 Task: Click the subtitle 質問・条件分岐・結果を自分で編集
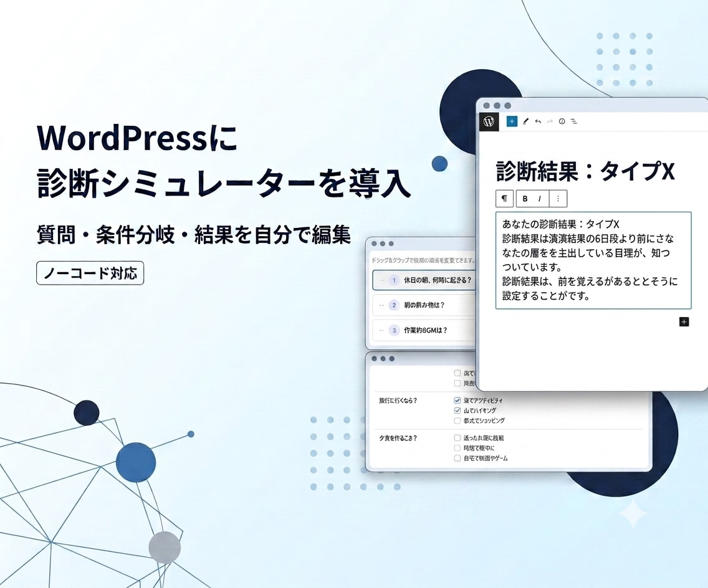point(194,235)
